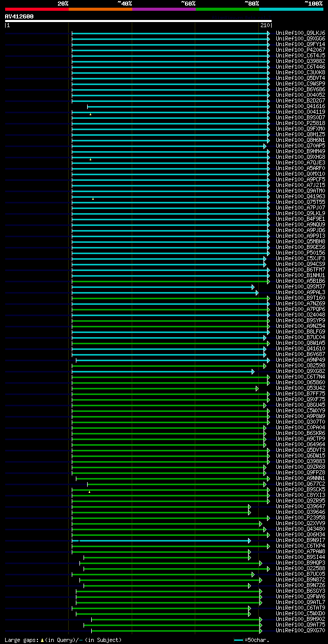Select label UniRef100_A9NQU9
The height and width of the screenshot is (644, 328).
coord(300,224)
